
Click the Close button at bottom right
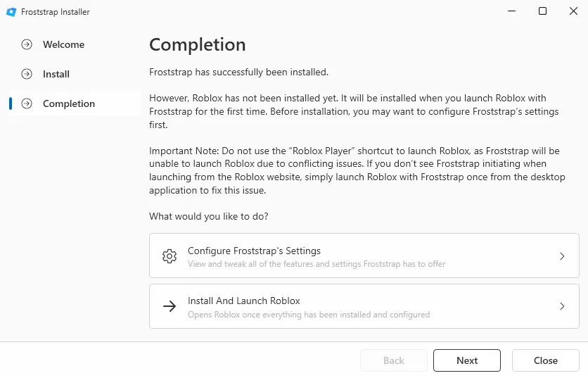(545, 360)
